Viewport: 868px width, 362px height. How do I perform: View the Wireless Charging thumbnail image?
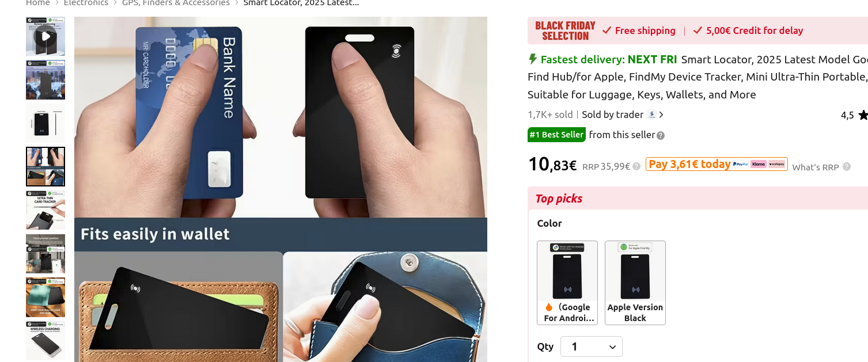pyautogui.click(x=46, y=341)
